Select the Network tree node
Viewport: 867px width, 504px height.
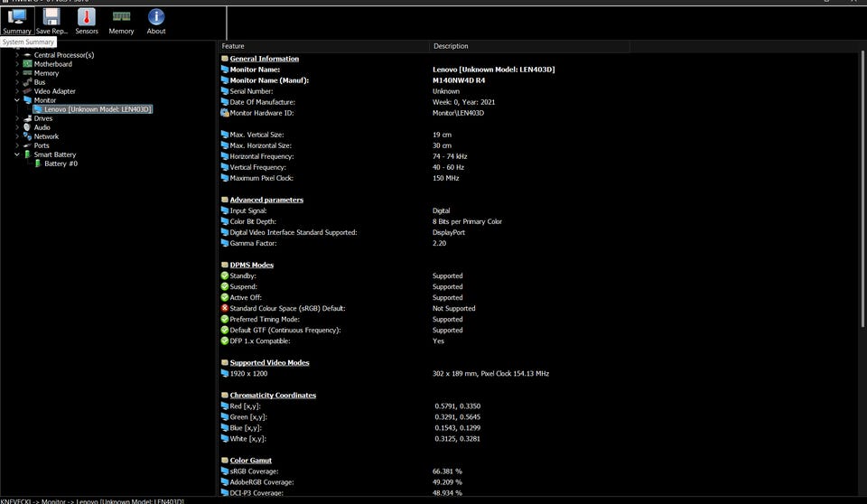pos(46,136)
